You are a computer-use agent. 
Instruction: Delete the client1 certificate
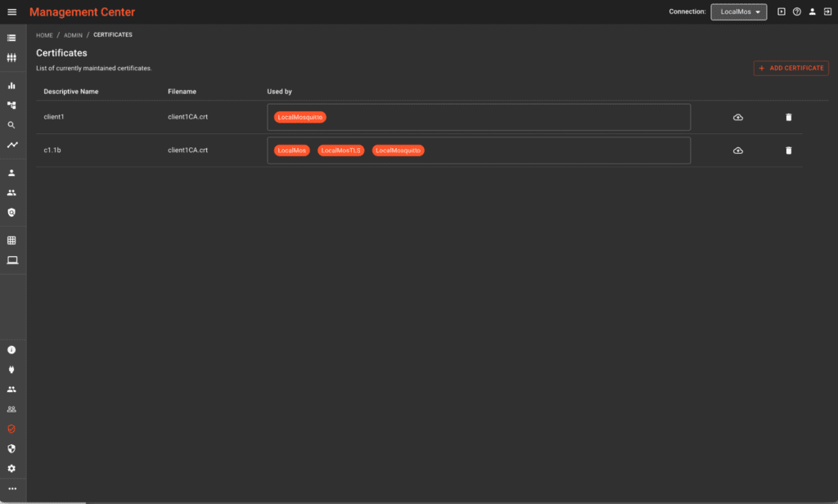(x=788, y=117)
